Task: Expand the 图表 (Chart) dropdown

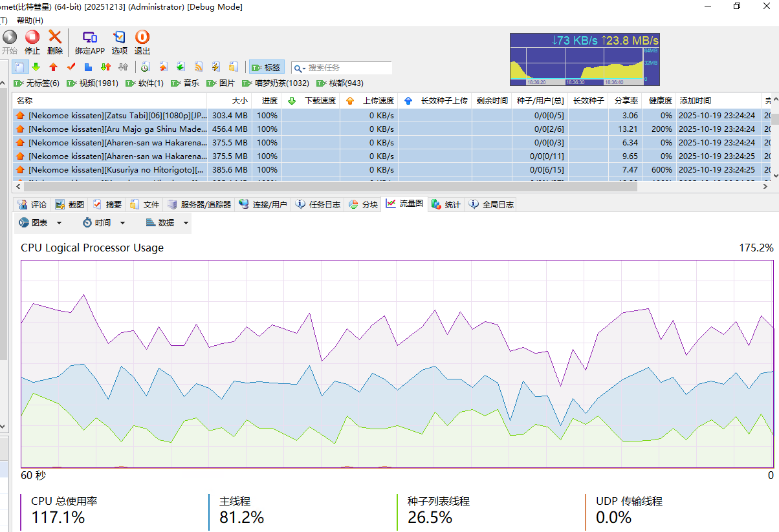Action: [x=40, y=223]
